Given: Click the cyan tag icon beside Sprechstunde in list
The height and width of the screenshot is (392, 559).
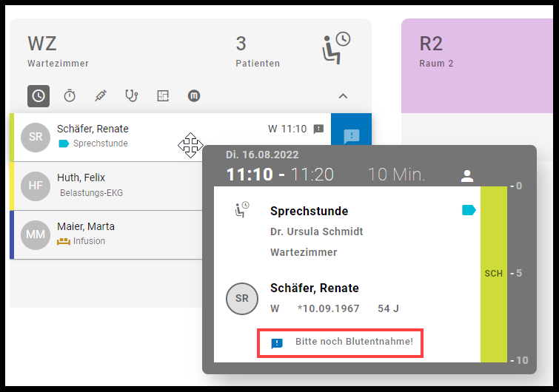Looking at the screenshot, I should coord(64,143).
